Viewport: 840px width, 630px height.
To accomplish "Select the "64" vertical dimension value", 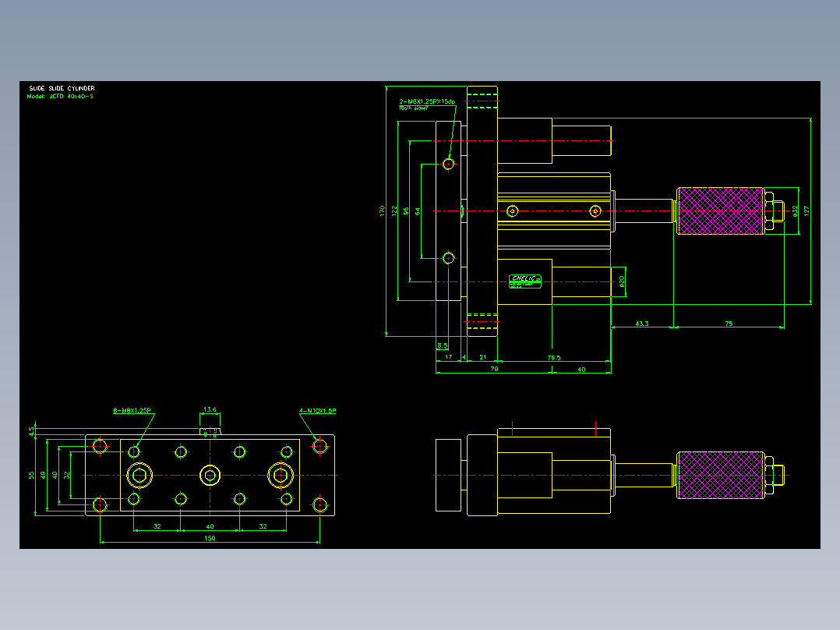I will [418, 211].
